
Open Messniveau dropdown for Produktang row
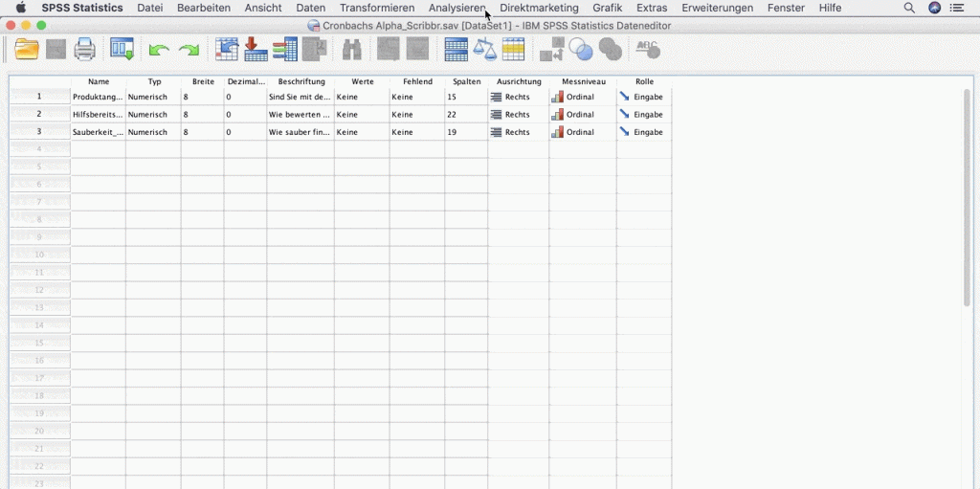pyautogui.click(x=583, y=97)
